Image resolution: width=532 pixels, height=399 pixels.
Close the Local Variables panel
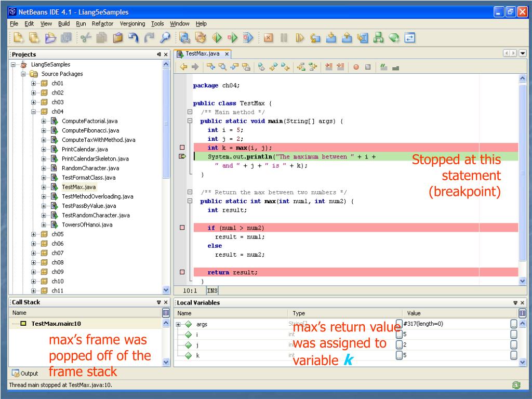click(x=522, y=303)
